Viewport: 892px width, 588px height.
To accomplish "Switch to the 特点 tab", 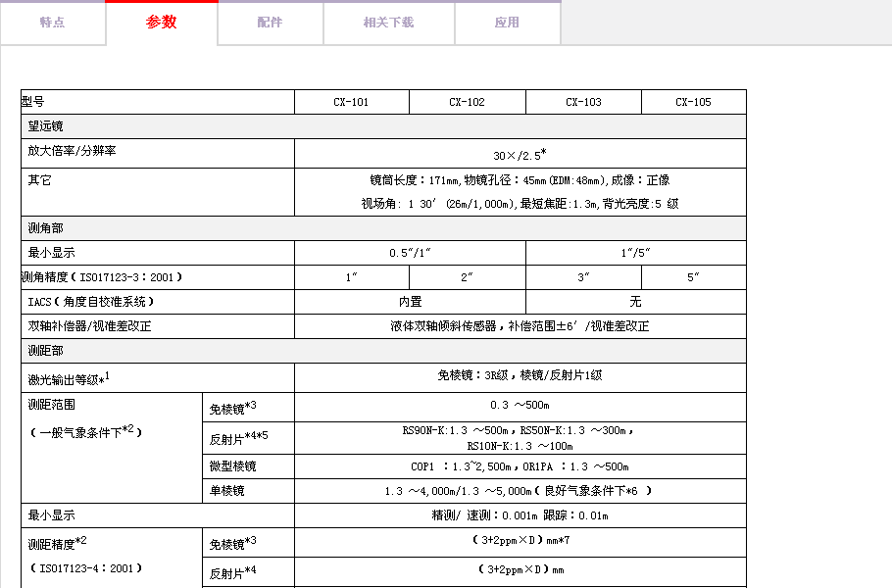I will click(x=52, y=23).
